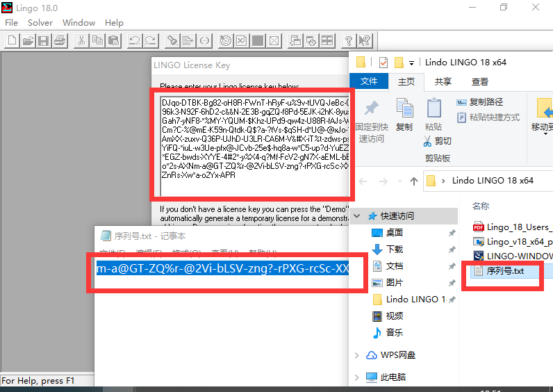Click the Paste clipboard icon in Lingo toolbar
The width and height of the screenshot is (553, 392).
coord(113,40)
